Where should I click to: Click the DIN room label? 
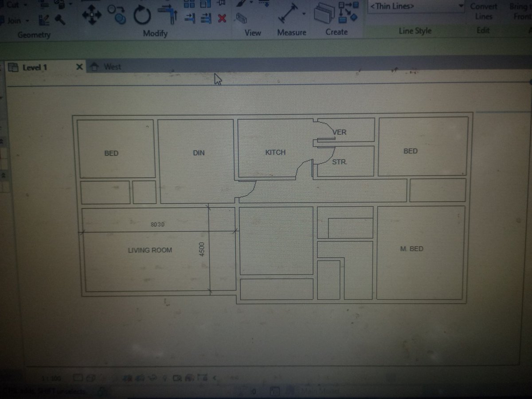pyautogui.click(x=199, y=153)
